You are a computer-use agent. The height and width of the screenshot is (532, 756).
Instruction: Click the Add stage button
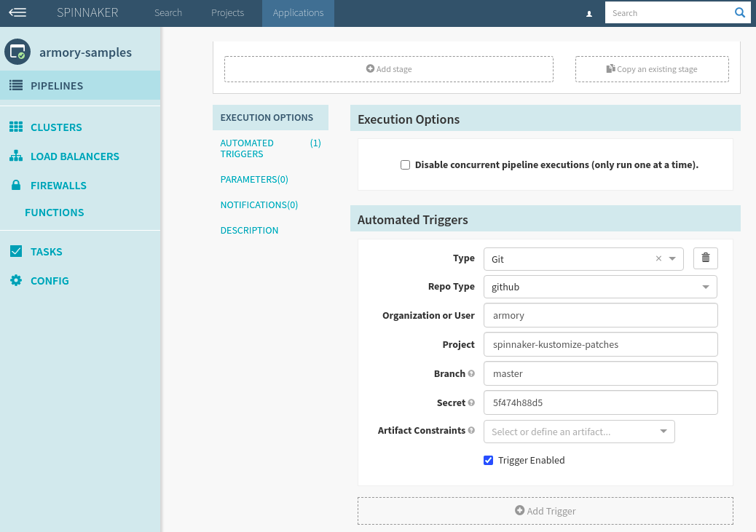coord(389,69)
